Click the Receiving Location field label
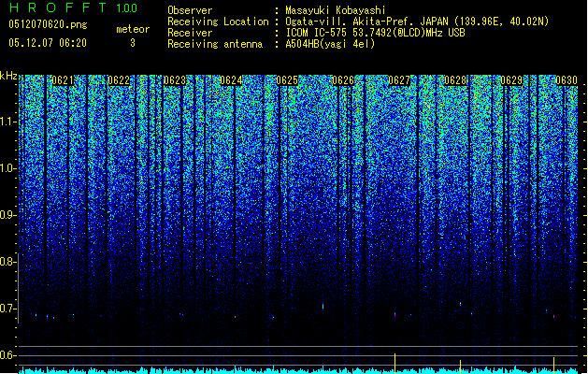This screenshot has height=374, width=588. coord(218,22)
